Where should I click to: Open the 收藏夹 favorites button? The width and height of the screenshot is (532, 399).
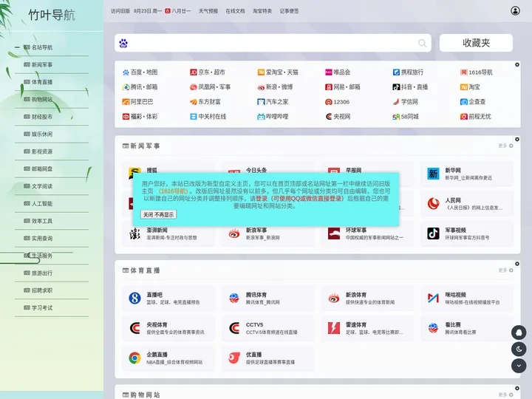(476, 43)
